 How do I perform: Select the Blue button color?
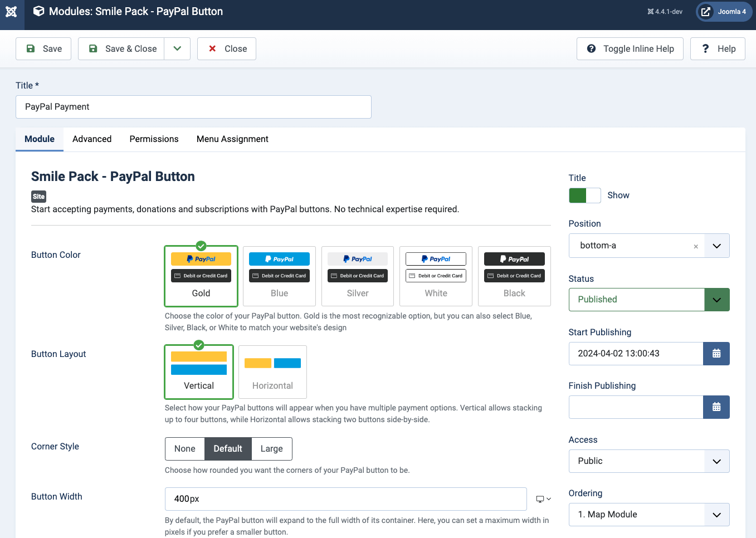click(279, 276)
